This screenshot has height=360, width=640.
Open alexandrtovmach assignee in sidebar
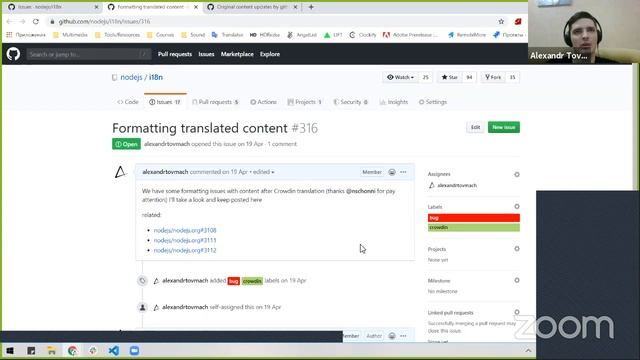(x=457, y=185)
